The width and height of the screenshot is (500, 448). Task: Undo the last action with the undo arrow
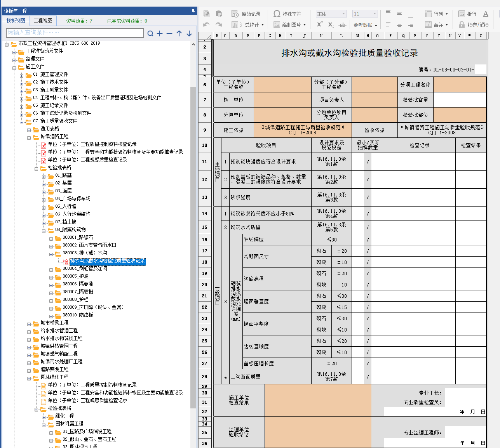pyautogui.click(x=206, y=24)
